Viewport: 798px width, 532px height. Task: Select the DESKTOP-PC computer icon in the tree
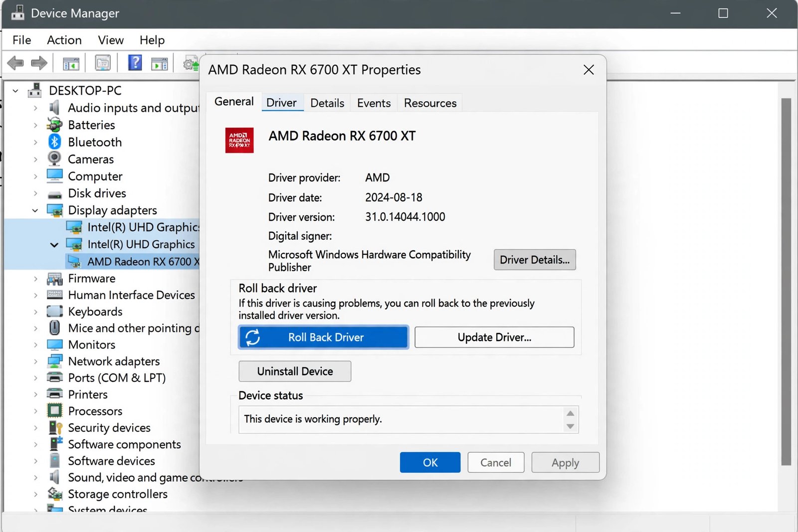(x=35, y=90)
